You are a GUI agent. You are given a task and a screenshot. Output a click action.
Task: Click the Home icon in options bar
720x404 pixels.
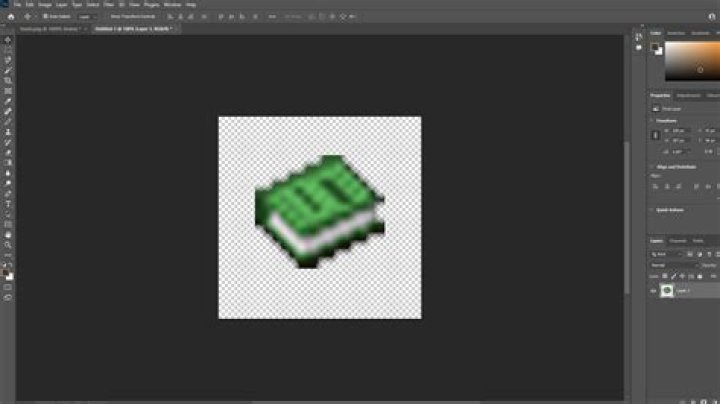[11, 17]
